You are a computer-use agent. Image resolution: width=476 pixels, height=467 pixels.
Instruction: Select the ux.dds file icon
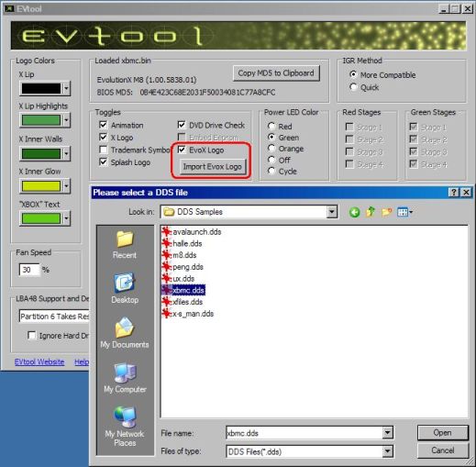(166, 279)
